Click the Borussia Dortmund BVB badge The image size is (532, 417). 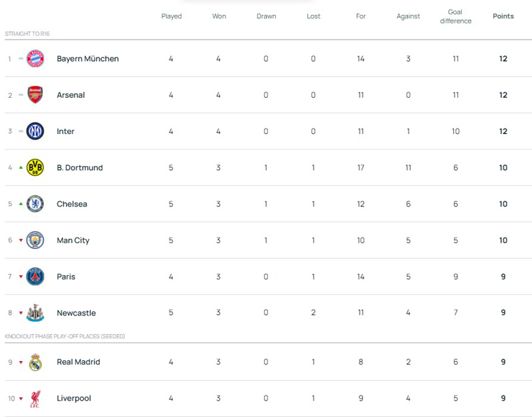coord(35,168)
